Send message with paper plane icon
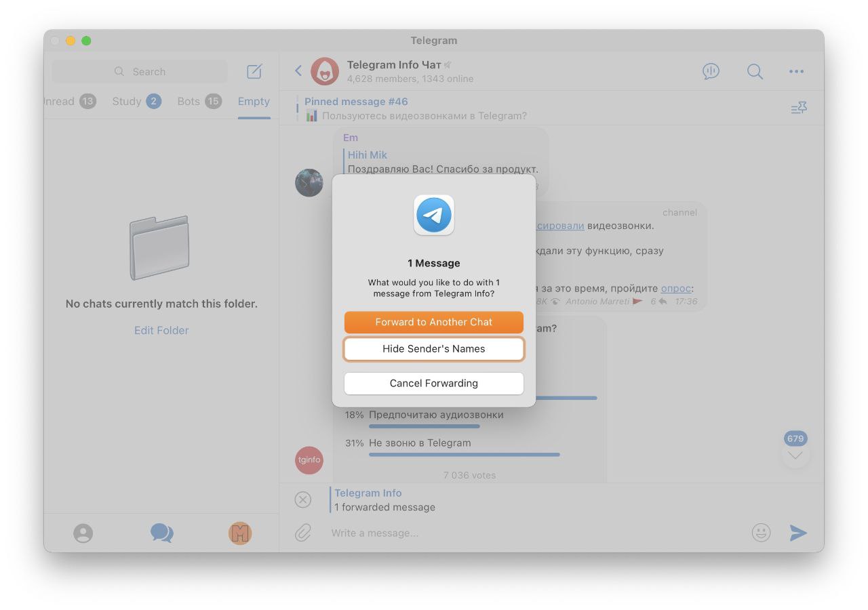 [x=798, y=533]
